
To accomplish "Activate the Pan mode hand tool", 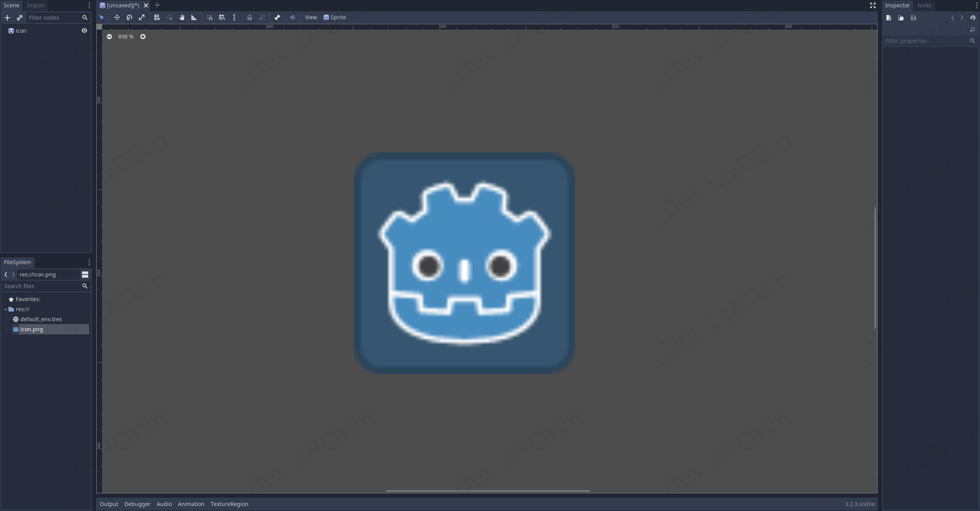I will click(x=182, y=17).
